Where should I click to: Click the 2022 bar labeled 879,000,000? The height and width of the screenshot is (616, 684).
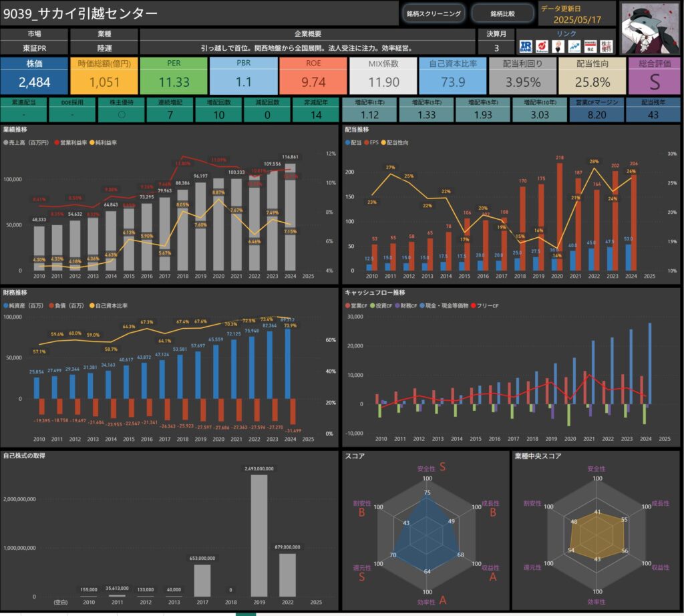point(287,575)
